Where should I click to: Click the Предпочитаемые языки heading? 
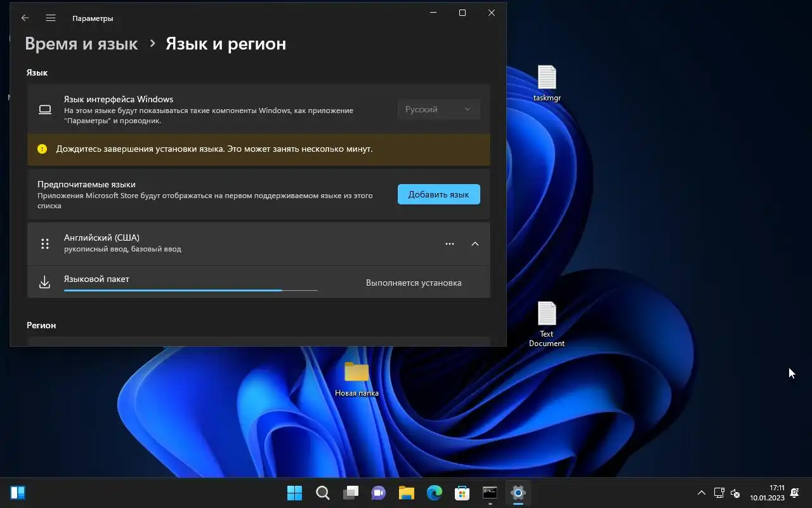click(86, 184)
